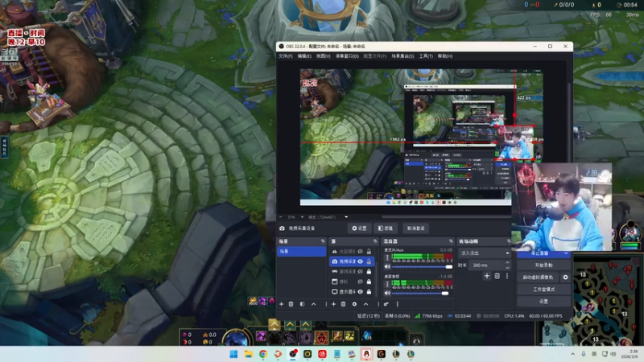Open source properties gear in the 源 panel toolbar
Viewport: 644px width, 362px height.
pos(354,304)
